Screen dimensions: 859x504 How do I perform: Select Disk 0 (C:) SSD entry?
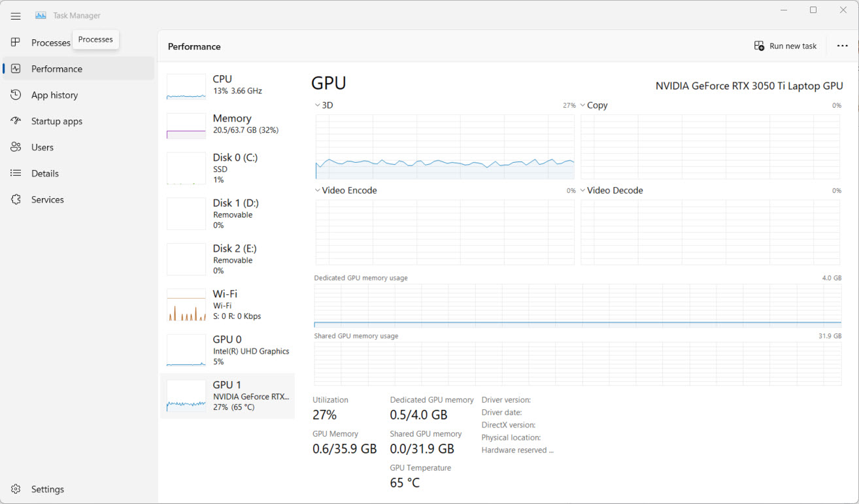click(x=227, y=169)
